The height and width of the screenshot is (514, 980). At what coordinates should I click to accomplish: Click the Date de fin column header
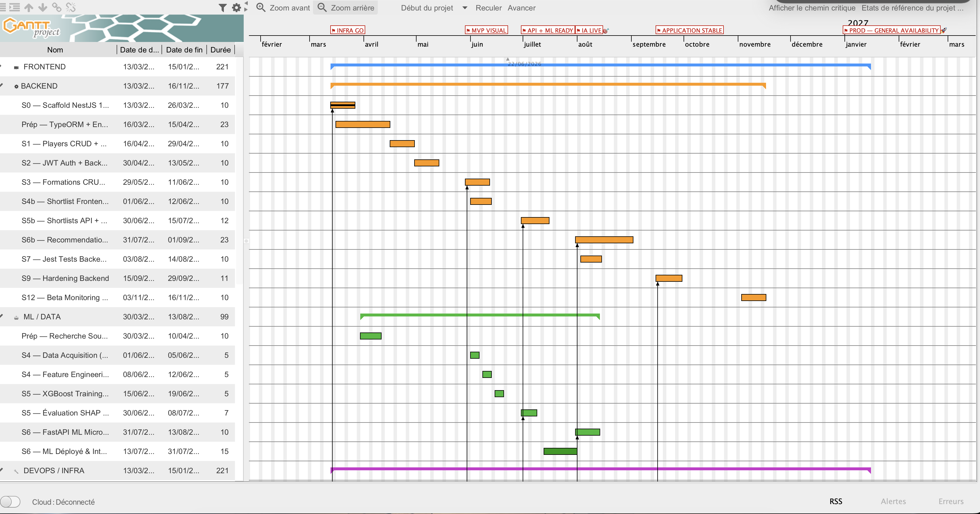click(x=184, y=50)
